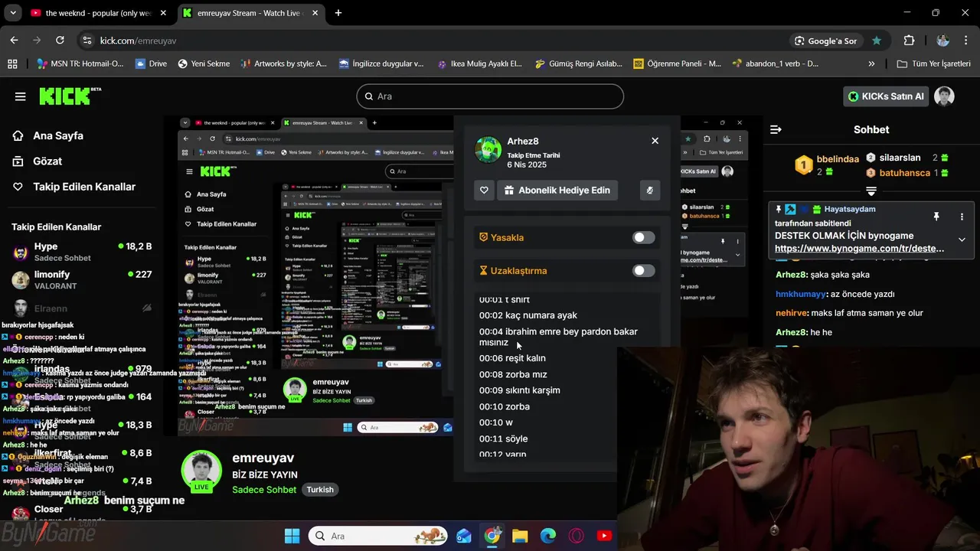The image size is (980, 551).
Task: Click Abonelik Hediye Edin button
Action: coord(557,190)
